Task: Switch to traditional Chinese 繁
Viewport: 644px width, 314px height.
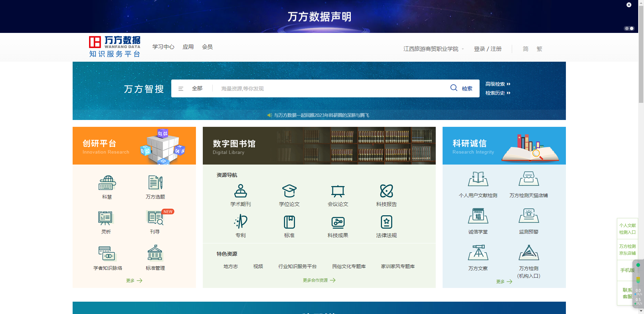Action: tap(540, 49)
